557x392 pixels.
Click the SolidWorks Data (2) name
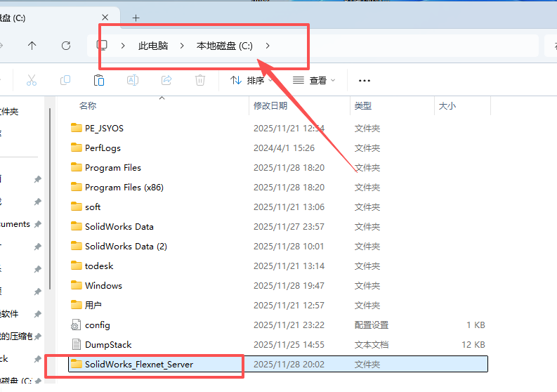pos(126,247)
